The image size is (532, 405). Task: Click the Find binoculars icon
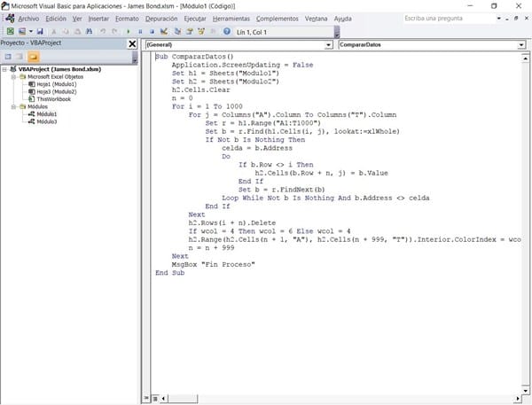pyautogui.click(x=90, y=31)
